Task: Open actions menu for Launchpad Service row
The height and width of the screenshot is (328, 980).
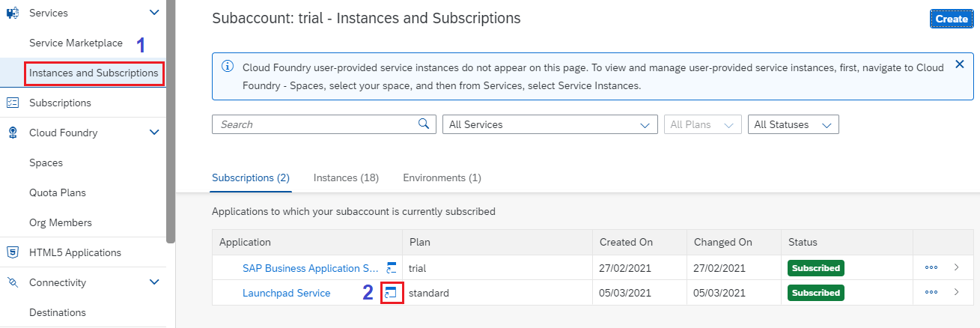Action: (x=931, y=293)
